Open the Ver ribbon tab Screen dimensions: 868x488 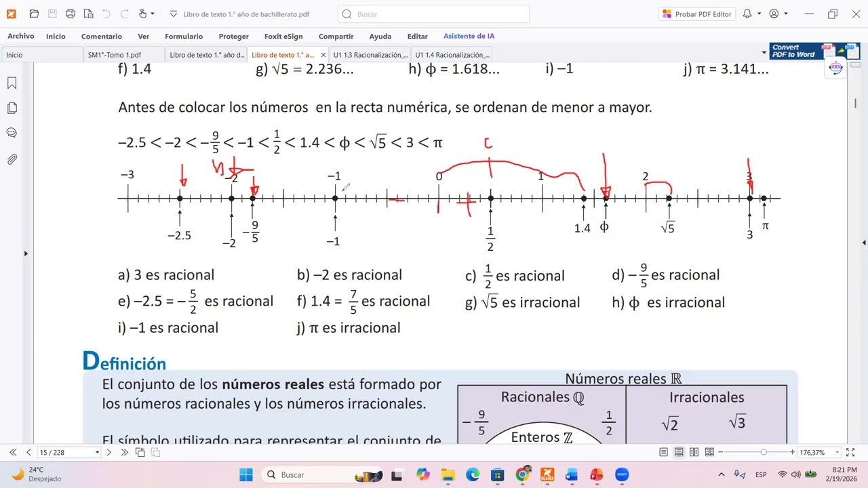(143, 37)
